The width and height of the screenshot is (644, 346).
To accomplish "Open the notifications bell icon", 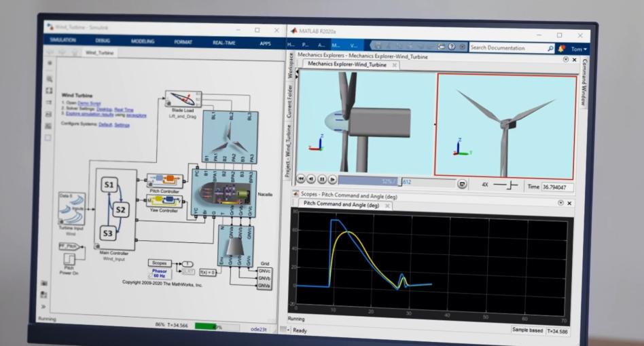I will tap(562, 48).
